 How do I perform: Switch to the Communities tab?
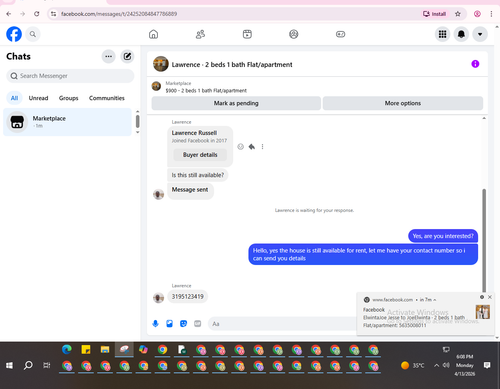tap(107, 98)
